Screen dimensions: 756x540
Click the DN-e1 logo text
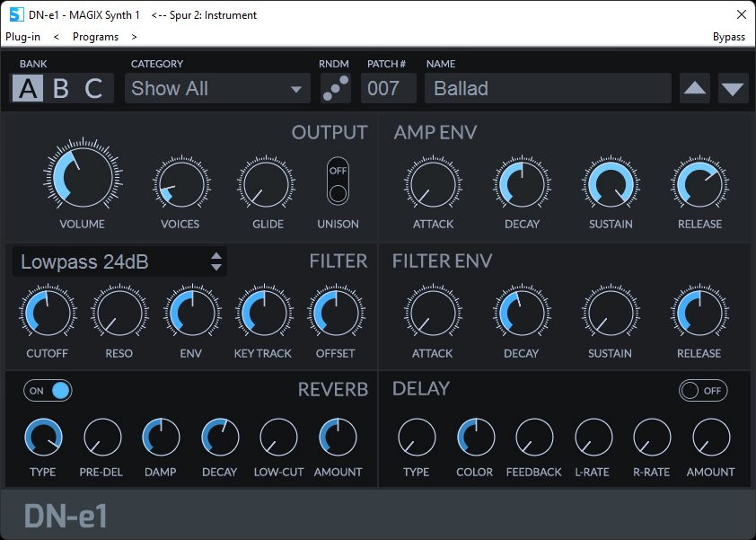[x=66, y=516]
